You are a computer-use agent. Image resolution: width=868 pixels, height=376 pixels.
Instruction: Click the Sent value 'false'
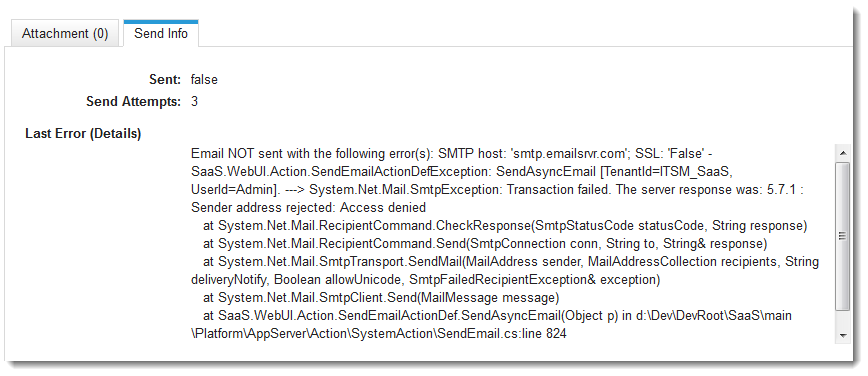click(204, 80)
